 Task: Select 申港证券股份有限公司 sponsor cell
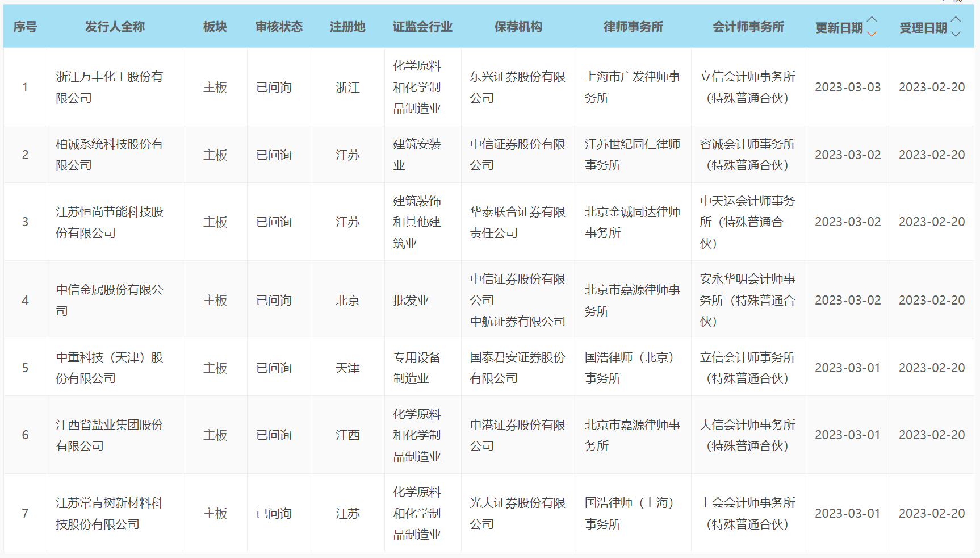click(x=518, y=435)
